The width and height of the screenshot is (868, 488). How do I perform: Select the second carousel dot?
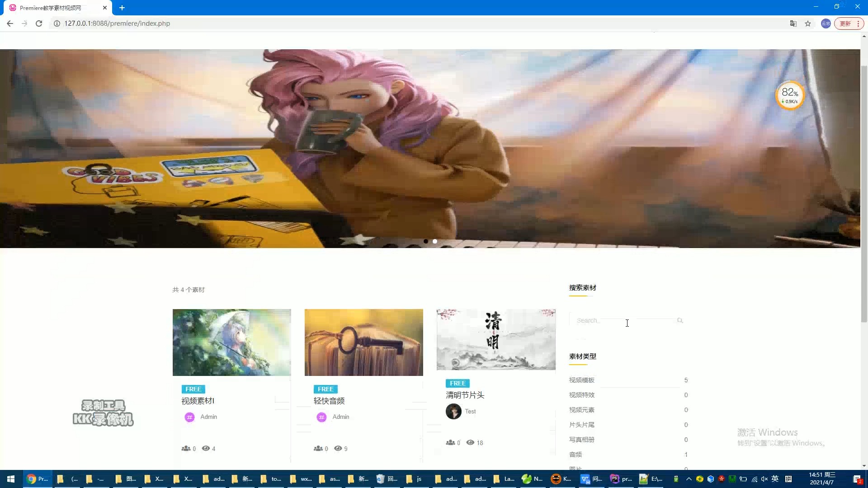point(435,241)
